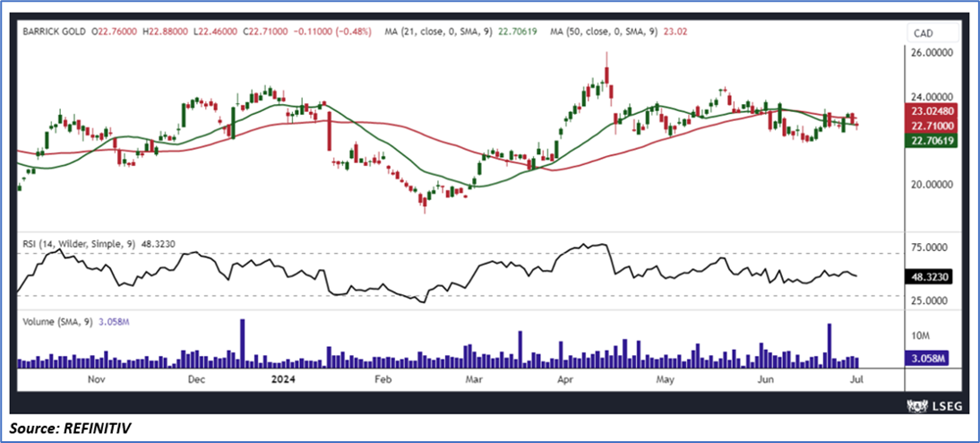
Task: Click the 2024 date axis label
Action: 282,379
